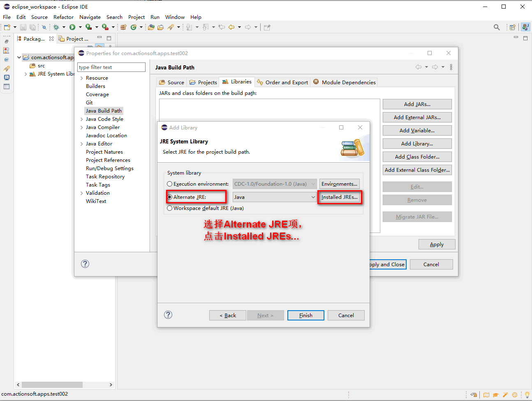
Task: Select Execution environment radio option
Action: (169, 184)
